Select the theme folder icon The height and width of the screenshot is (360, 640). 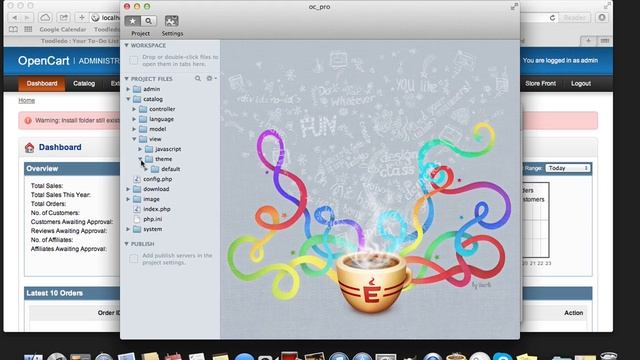pyautogui.click(x=149, y=159)
